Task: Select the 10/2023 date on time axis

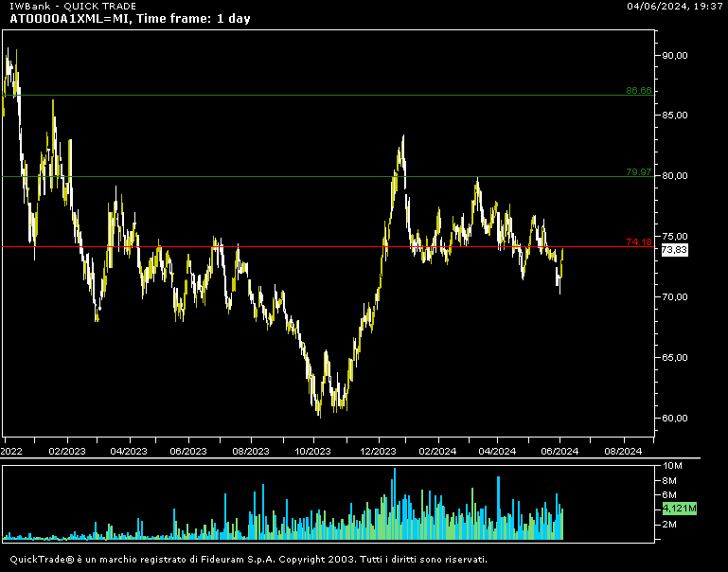Action: [x=312, y=451]
